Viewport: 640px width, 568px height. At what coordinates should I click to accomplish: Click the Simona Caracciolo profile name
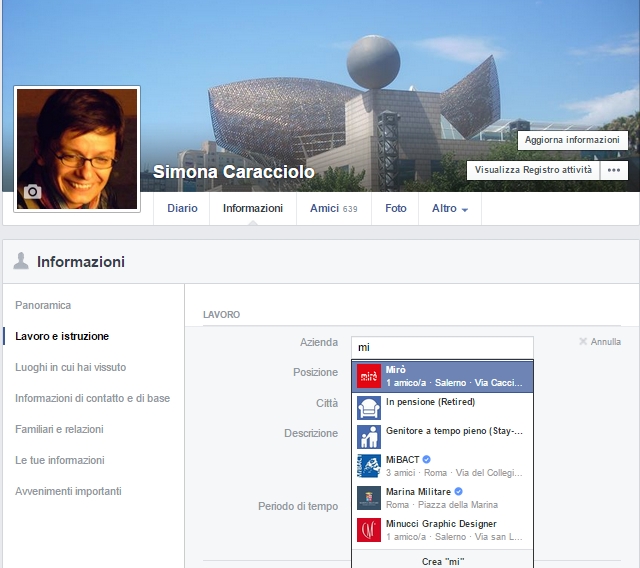coord(233,172)
